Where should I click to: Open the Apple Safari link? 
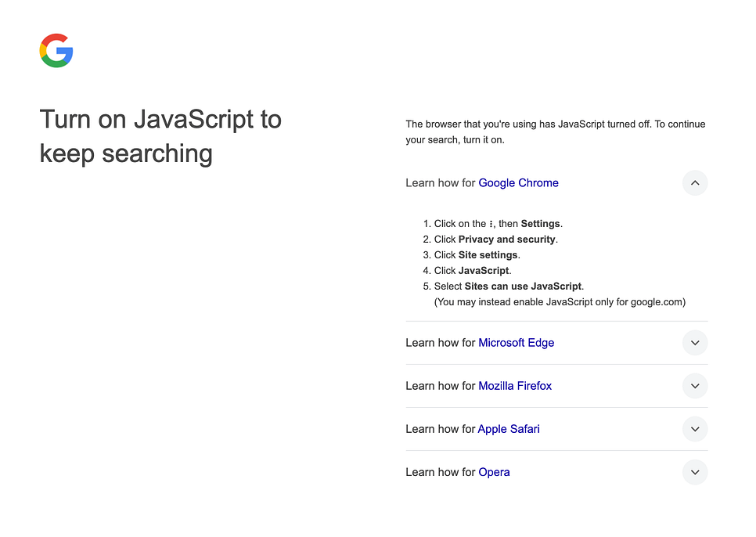[x=509, y=429]
